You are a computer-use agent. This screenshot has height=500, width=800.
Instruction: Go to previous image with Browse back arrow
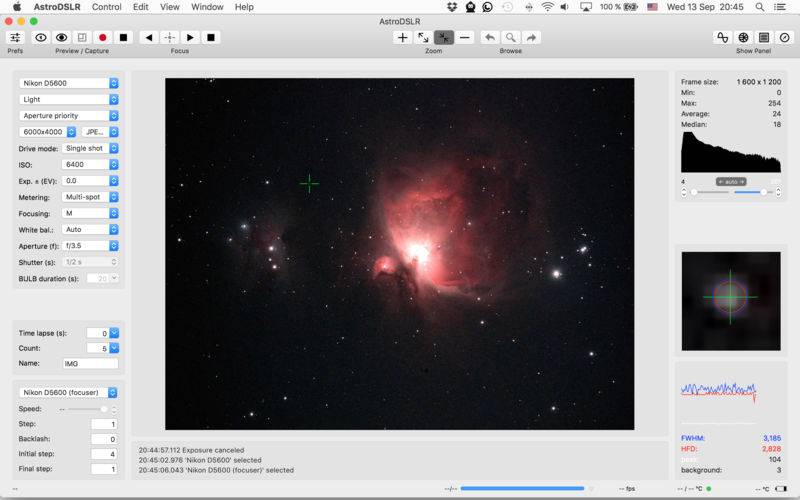pyautogui.click(x=489, y=37)
